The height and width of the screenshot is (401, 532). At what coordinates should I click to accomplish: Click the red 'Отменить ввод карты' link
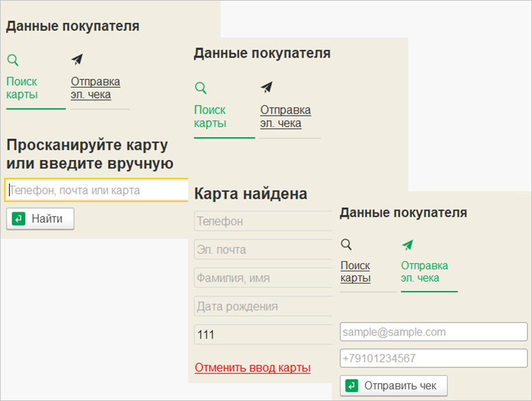252,368
